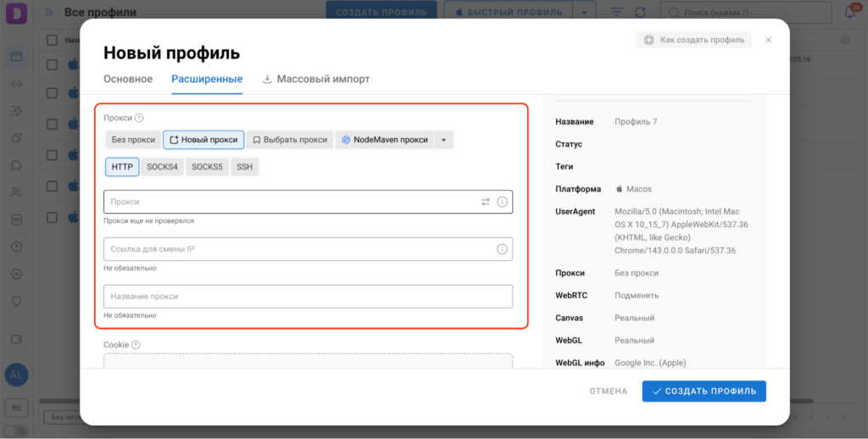Click the Отмена button

(609, 391)
